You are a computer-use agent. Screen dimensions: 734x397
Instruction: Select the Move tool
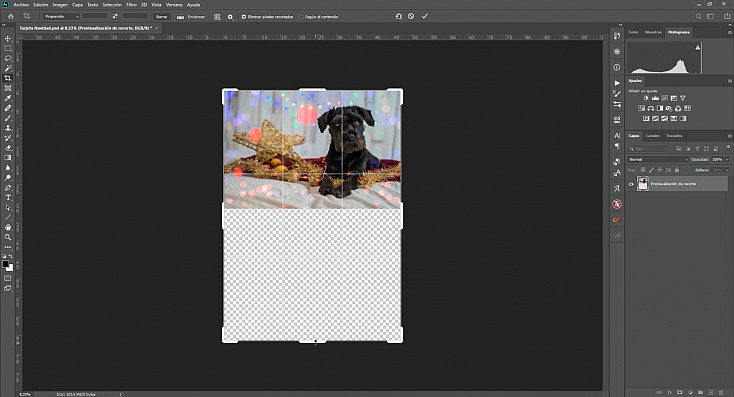[8, 38]
